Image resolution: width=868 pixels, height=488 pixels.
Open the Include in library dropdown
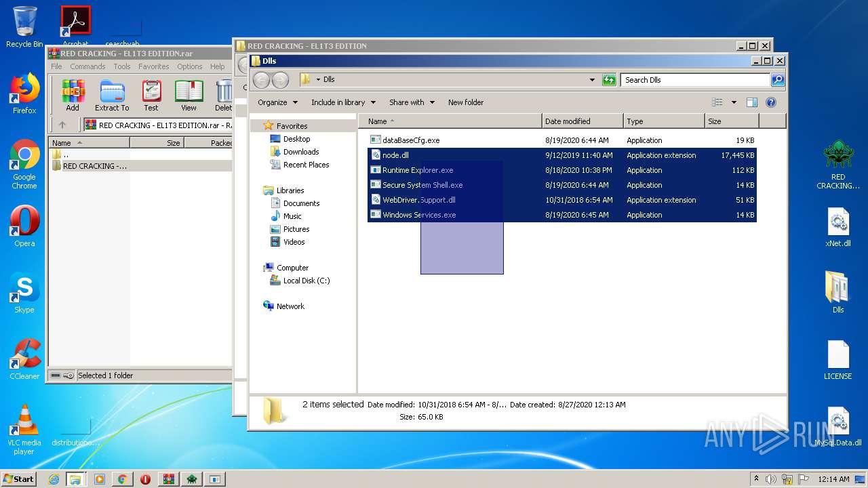(x=343, y=102)
